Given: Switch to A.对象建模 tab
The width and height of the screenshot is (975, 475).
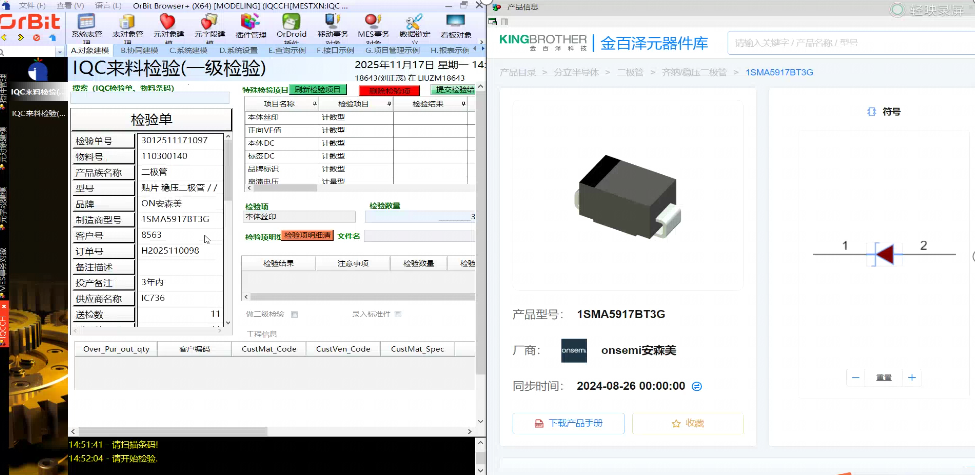Looking at the screenshot, I should (90, 50).
